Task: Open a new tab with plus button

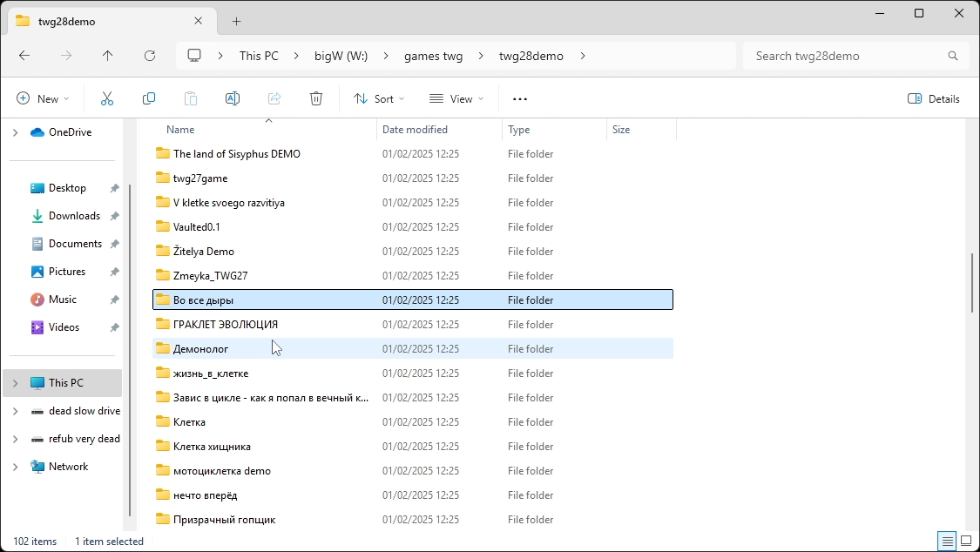Action: [x=236, y=21]
